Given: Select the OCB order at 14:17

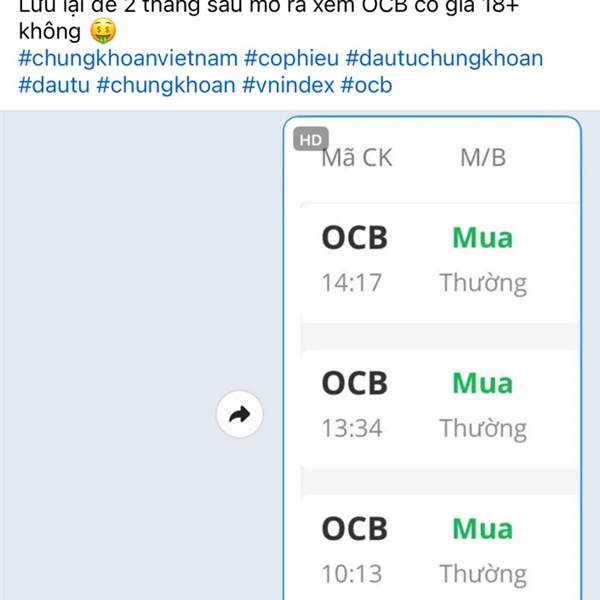Looking at the screenshot, I should pos(440,260).
